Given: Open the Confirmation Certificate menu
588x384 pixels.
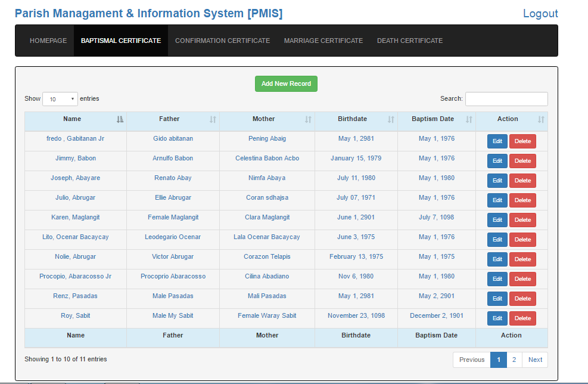Looking at the screenshot, I should [222, 41].
